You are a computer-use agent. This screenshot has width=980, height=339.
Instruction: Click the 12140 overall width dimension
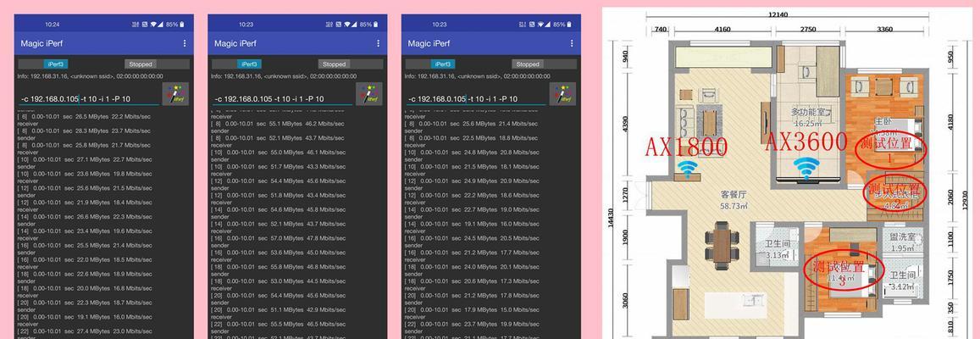778,14
